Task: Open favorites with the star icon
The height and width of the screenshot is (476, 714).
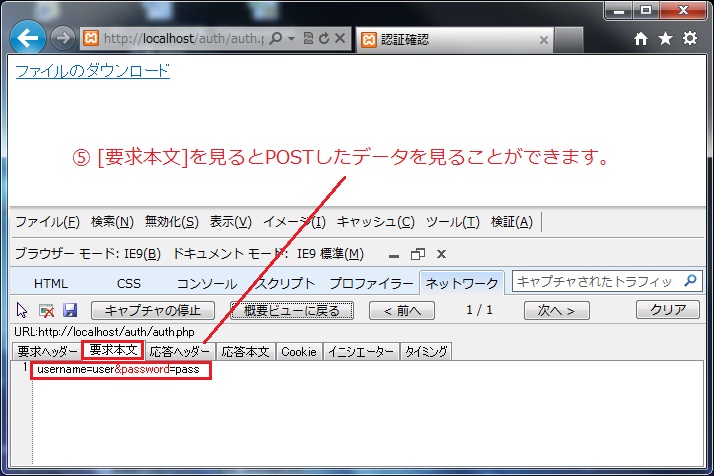Action: [665, 38]
